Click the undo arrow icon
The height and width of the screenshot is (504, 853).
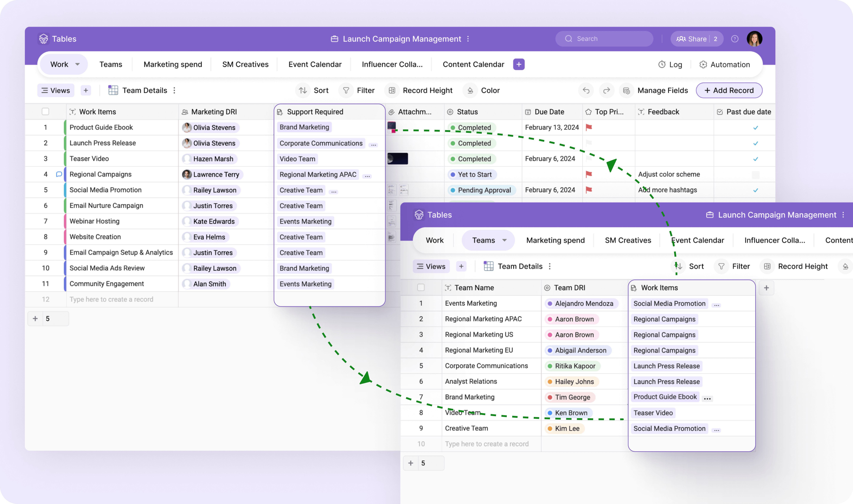coord(586,90)
